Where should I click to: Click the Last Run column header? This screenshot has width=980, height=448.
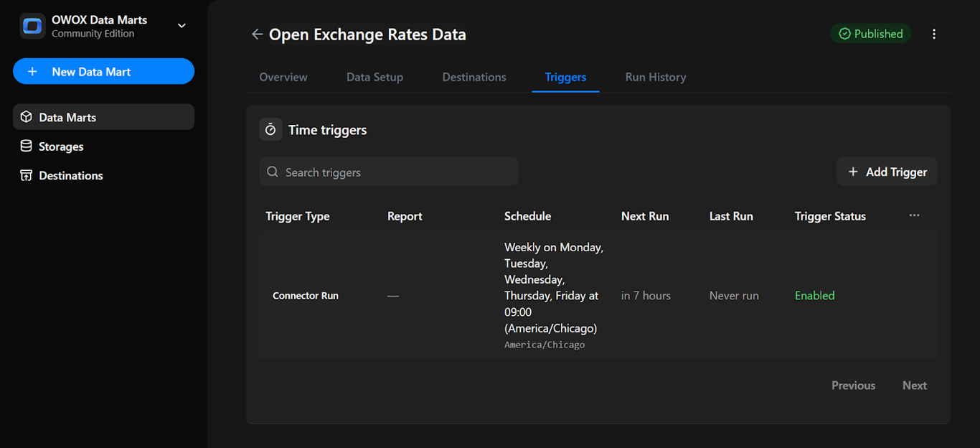(x=731, y=216)
